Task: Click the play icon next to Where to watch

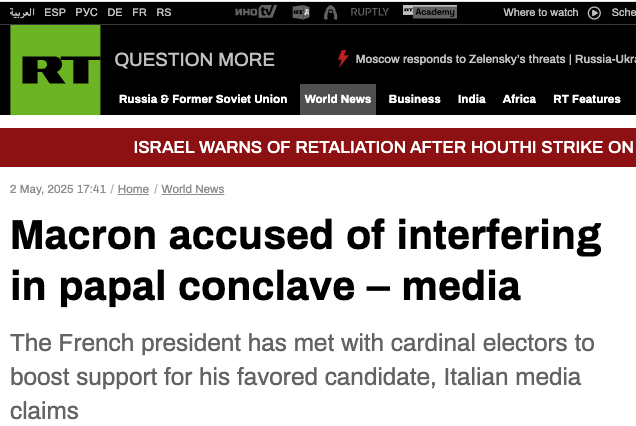Action: [594, 13]
